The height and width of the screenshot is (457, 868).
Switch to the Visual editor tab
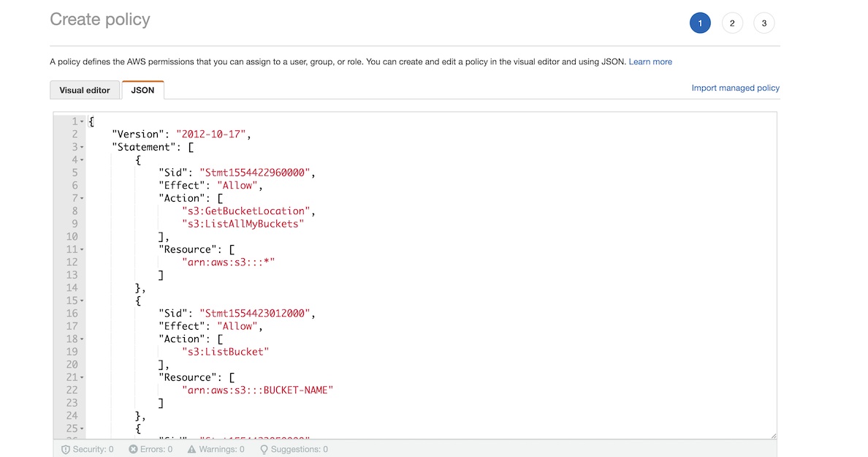point(84,90)
